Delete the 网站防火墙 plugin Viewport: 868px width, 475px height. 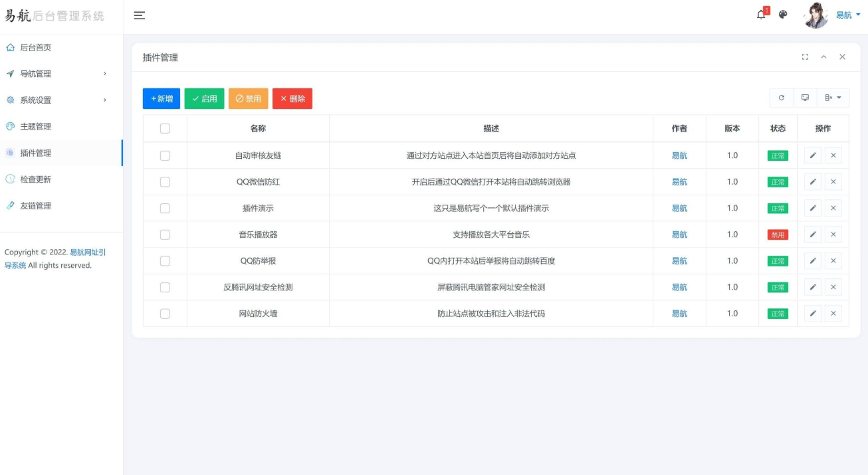[833, 314]
